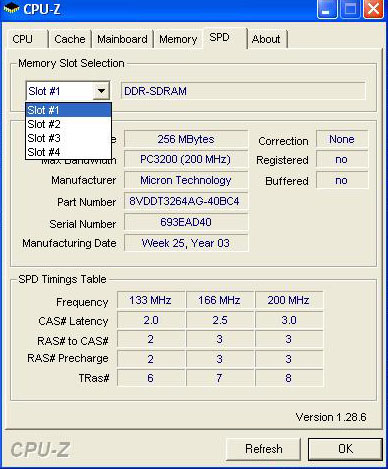Screen dimensions: 388x469
Task: Click the Refresh button
Action: [263, 449]
